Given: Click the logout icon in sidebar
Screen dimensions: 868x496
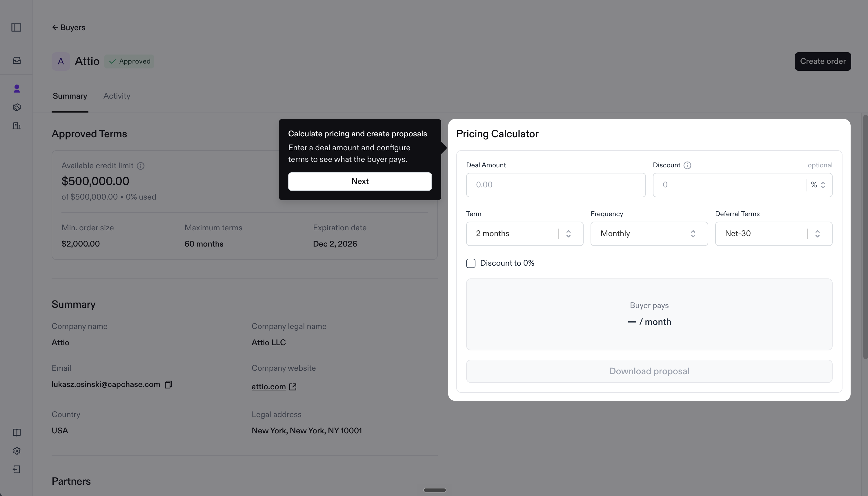Looking at the screenshot, I should (17, 469).
